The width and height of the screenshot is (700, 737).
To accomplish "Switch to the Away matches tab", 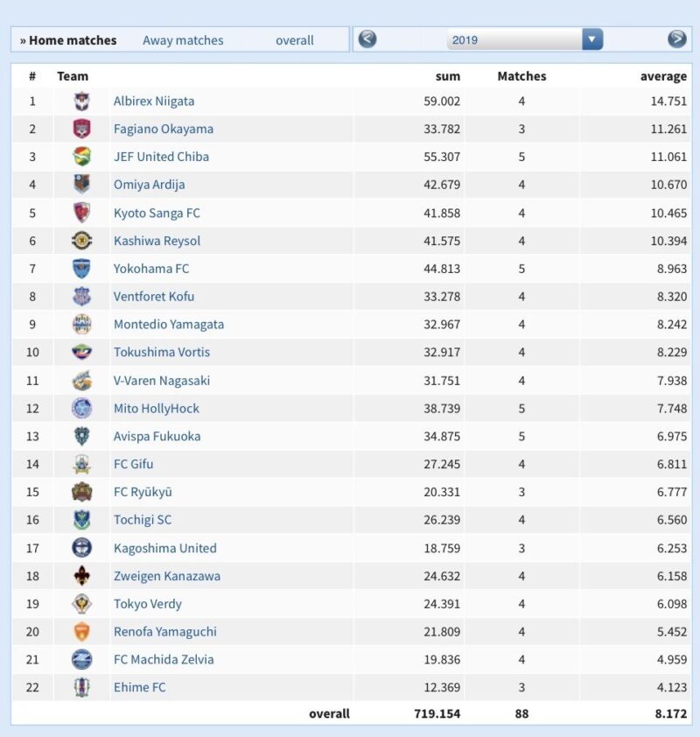I will tap(183, 40).
